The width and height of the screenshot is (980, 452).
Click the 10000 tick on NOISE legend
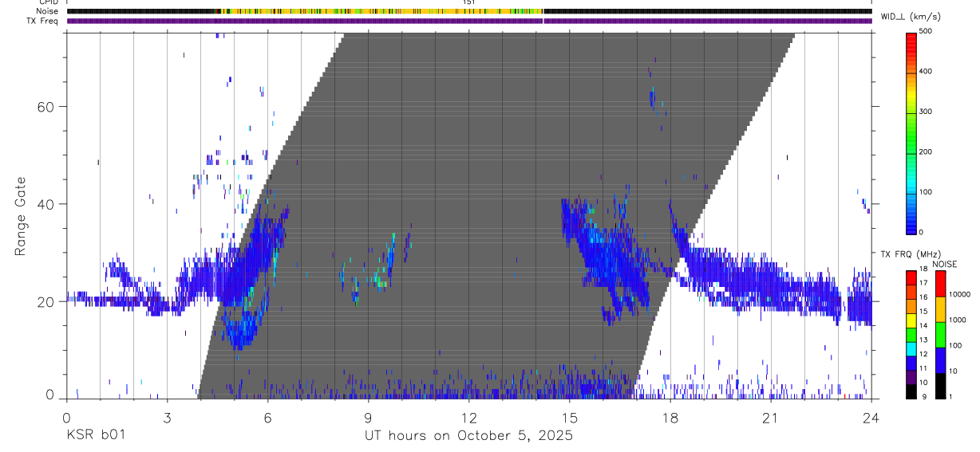click(959, 294)
